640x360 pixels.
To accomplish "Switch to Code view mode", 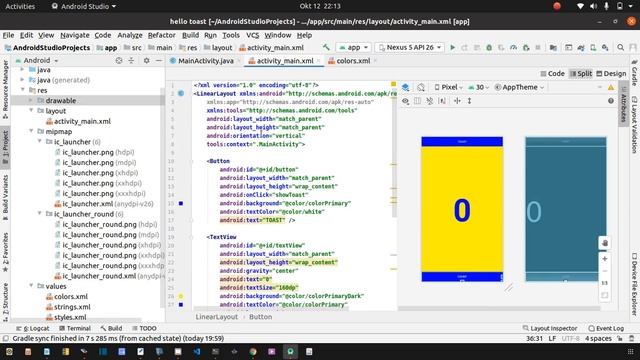I will point(552,73).
